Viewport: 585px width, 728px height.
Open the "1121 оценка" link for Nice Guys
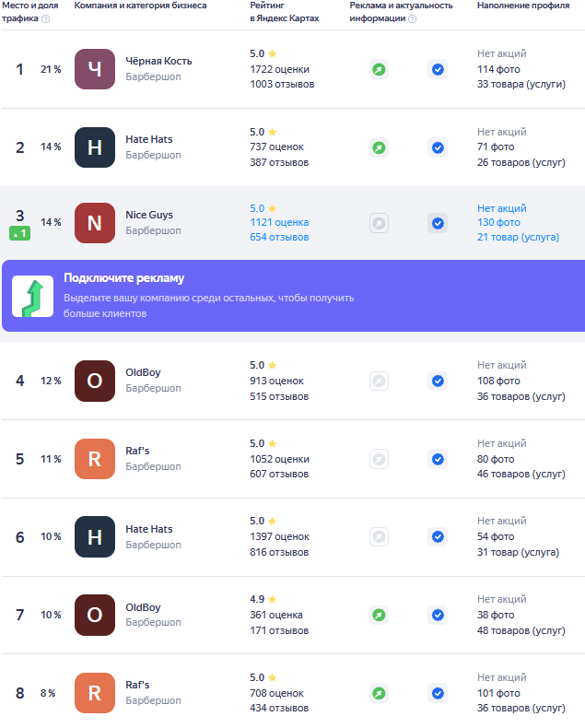(279, 222)
